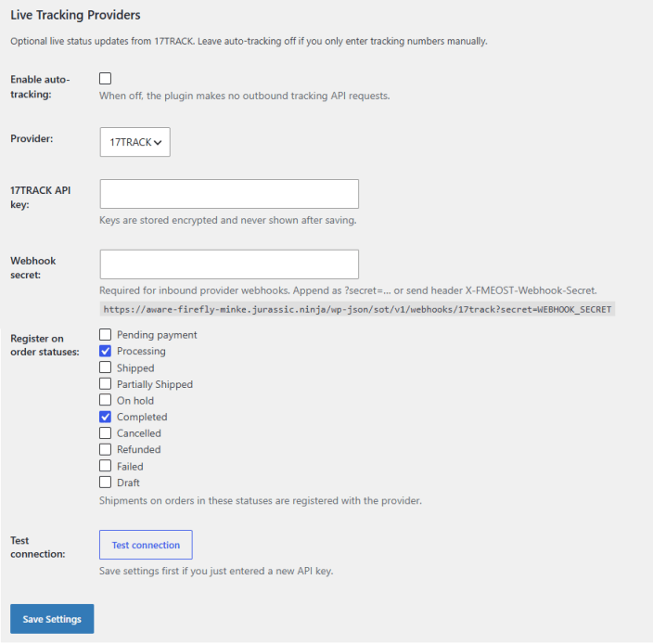Check the Cancelled status checkbox
Viewport: 653px width, 644px height.
(106, 432)
